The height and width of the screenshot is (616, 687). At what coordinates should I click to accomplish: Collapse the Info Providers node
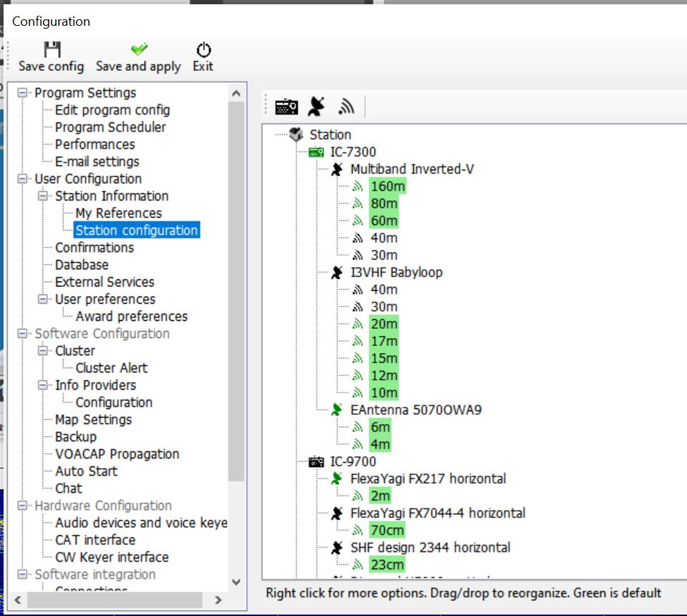tap(42, 385)
